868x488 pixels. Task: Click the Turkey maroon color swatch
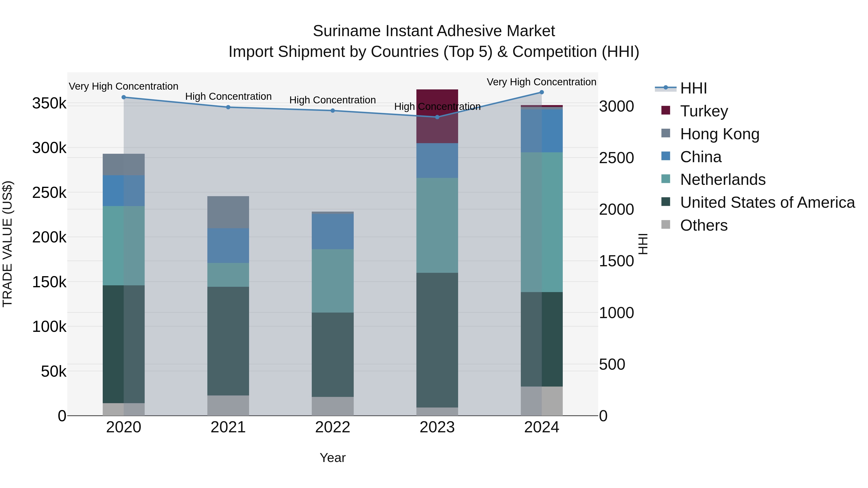666,110
